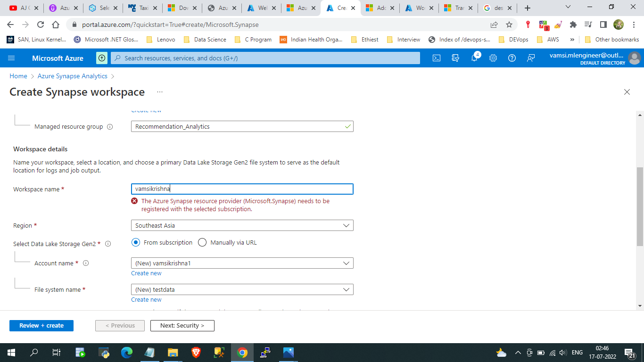Open File Explorer from the taskbar
Image resolution: width=644 pixels, height=362 pixels.
coord(173,352)
